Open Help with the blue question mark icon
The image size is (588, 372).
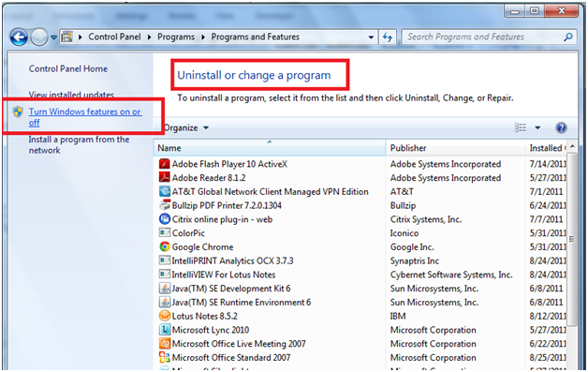pos(561,128)
